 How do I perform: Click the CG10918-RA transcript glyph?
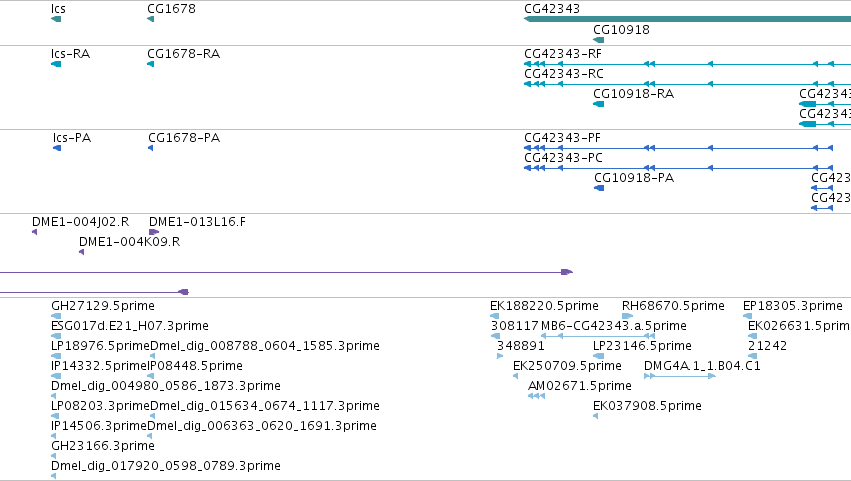599,104
